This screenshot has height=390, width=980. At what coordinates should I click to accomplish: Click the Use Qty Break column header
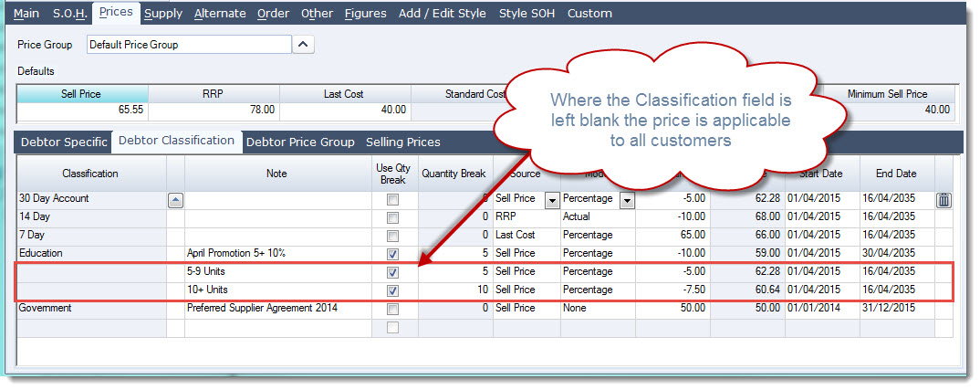pyautogui.click(x=394, y=174)
